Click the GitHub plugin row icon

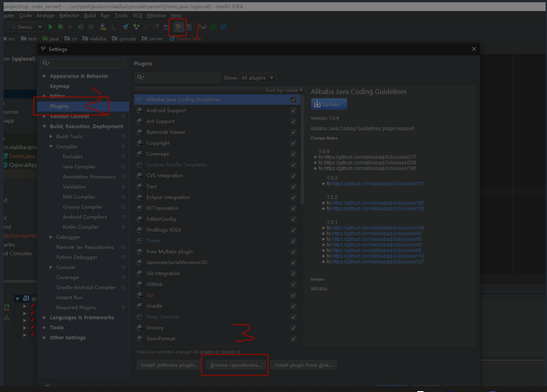click(x=140, y=284)
